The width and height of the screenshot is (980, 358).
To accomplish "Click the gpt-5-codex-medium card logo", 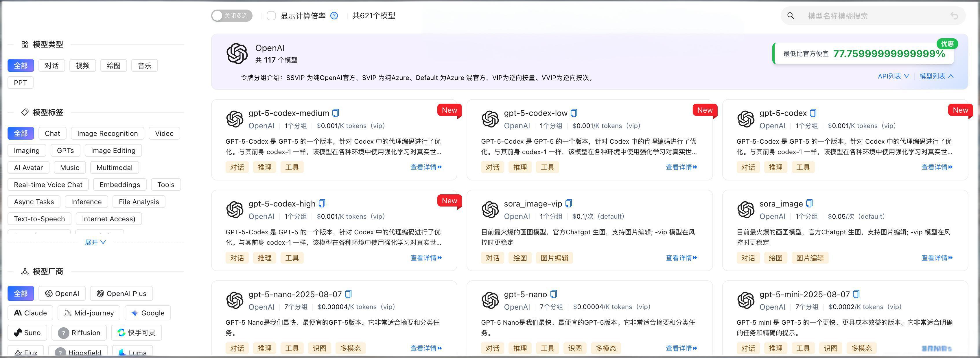I will pyautogui.click(x=235, y=119).
